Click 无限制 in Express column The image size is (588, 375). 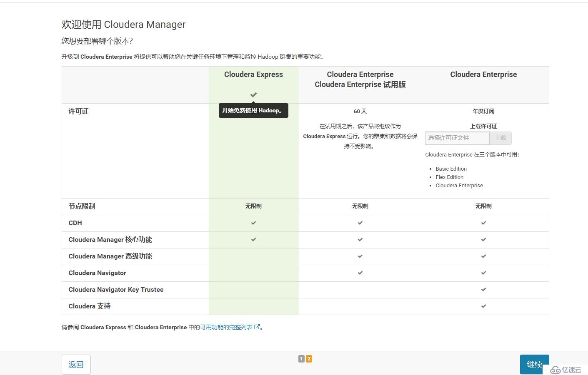pyautogui.click(x=253, y=206)
